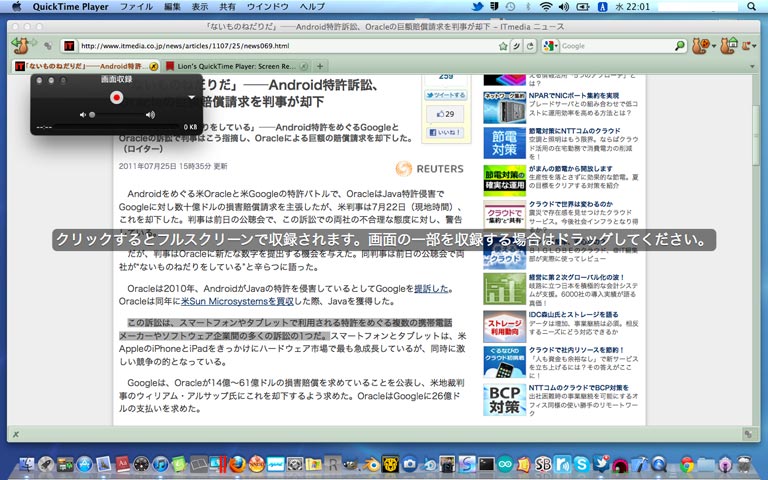Open the 経営に第２次グローバル化の波！ link
768x480 pixels.
click(x=576, y=277)
